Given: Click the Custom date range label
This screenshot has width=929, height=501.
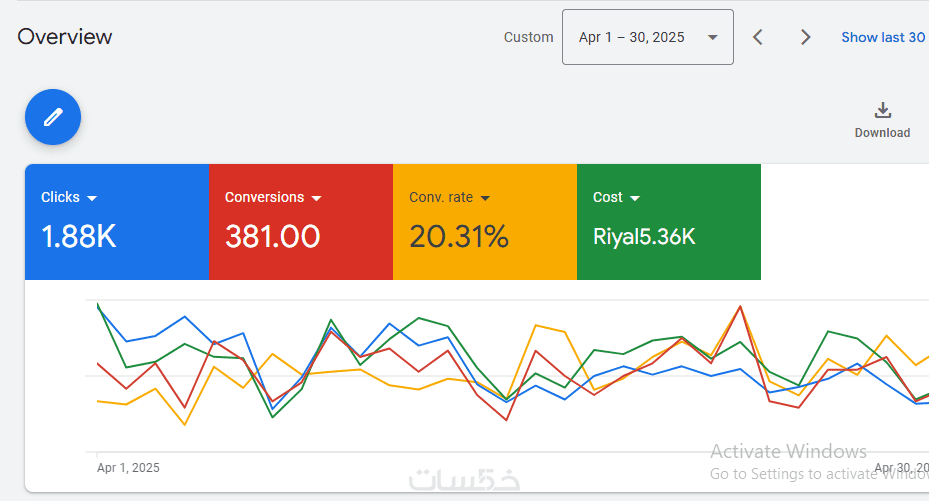Looking at the screenshot, I should [x=528, y=37].
